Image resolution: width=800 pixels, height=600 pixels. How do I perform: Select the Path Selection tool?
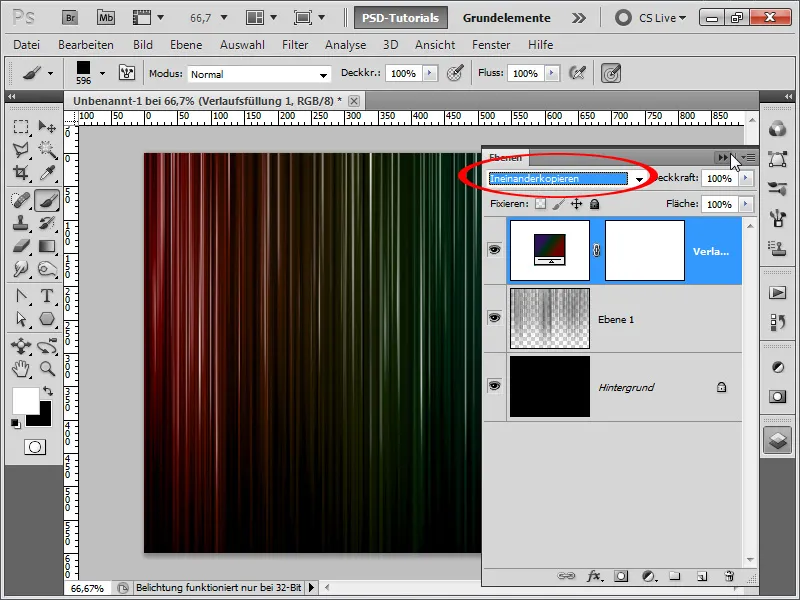pyautogui.click(x=21, y=319)
